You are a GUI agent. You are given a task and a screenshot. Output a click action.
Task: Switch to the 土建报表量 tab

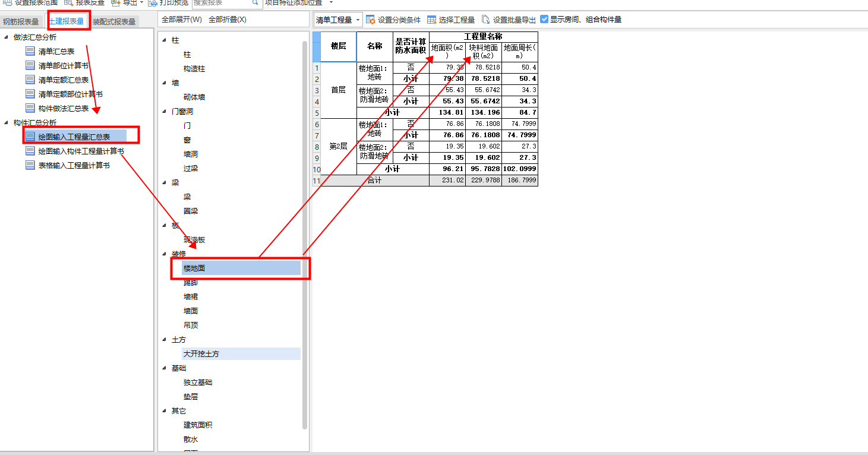(x=67, y=21)
